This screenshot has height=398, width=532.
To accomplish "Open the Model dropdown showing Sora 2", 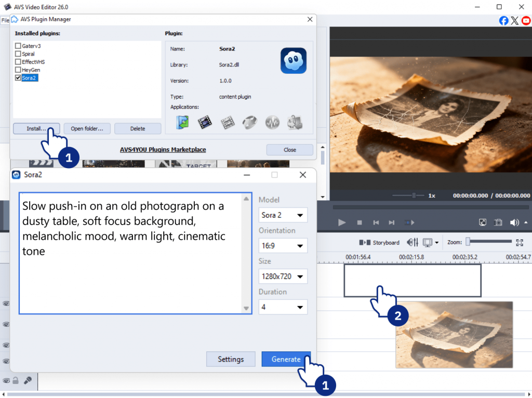I will pos(283,215).
